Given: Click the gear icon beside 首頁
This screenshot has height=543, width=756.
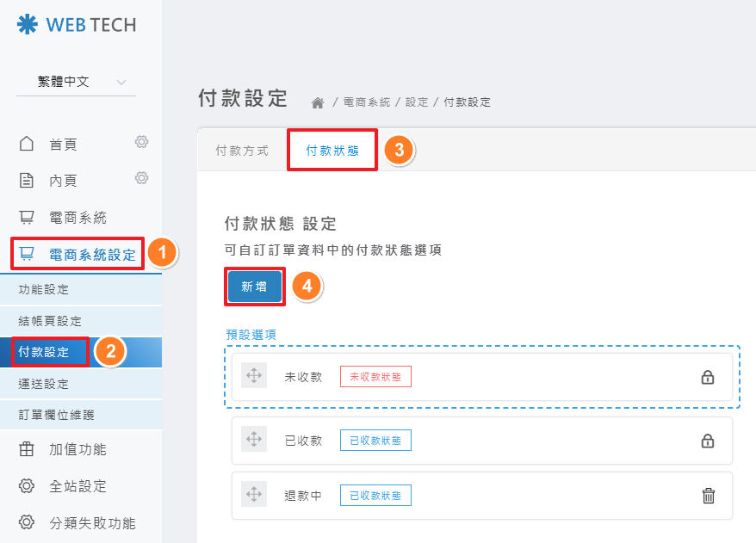Looking at the screenshot, I should [x=142, y=142].
